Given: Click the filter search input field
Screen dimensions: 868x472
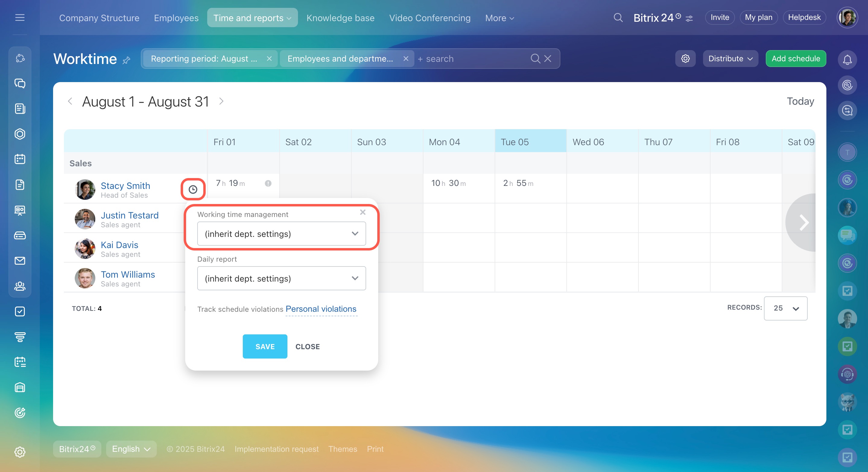Looking at the screenshot, I should pos(472,59).
